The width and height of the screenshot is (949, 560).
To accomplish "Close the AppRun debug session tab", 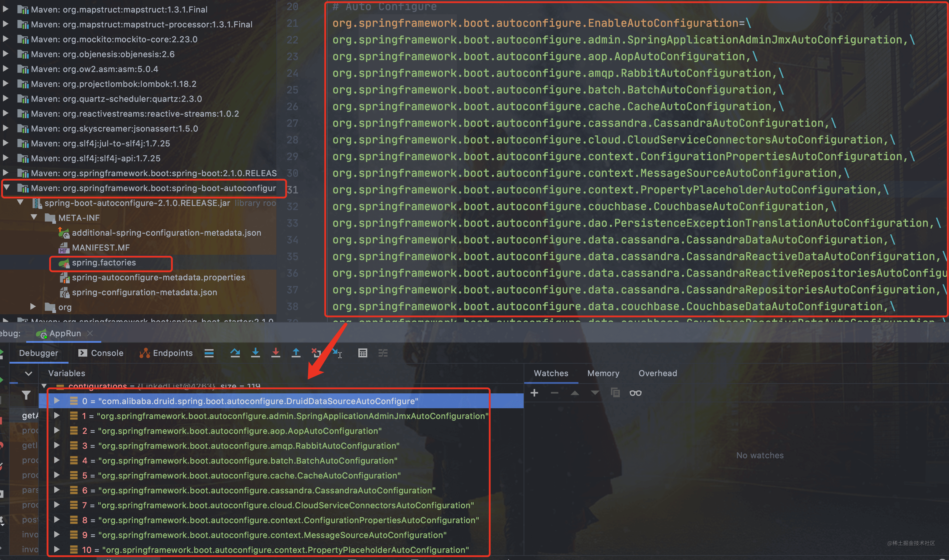I will point(90,333).
